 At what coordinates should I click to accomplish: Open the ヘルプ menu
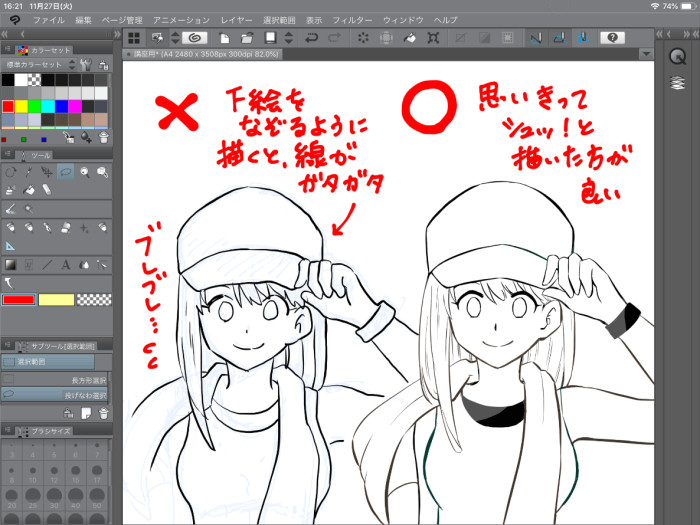point(446,20)
